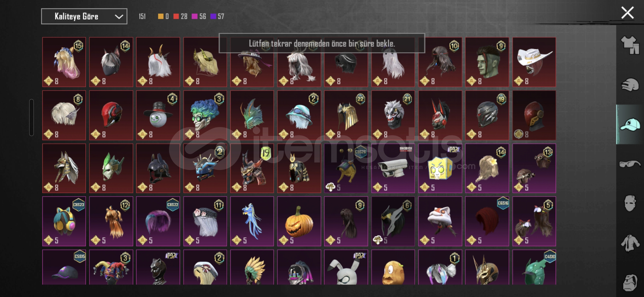The height and width of the screenshot is (297, 644).
Task: Open the Kaliteye Göre sort dropdown
Action: [84, 16]
